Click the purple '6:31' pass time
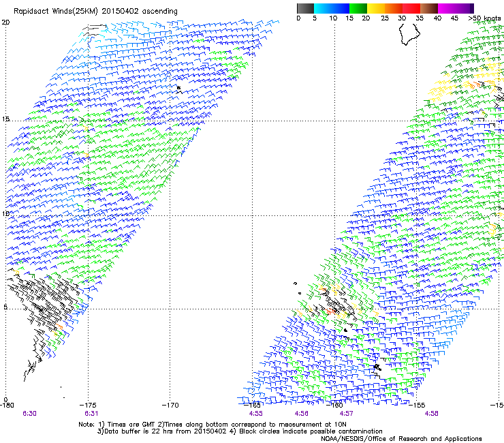 (91, 414)
